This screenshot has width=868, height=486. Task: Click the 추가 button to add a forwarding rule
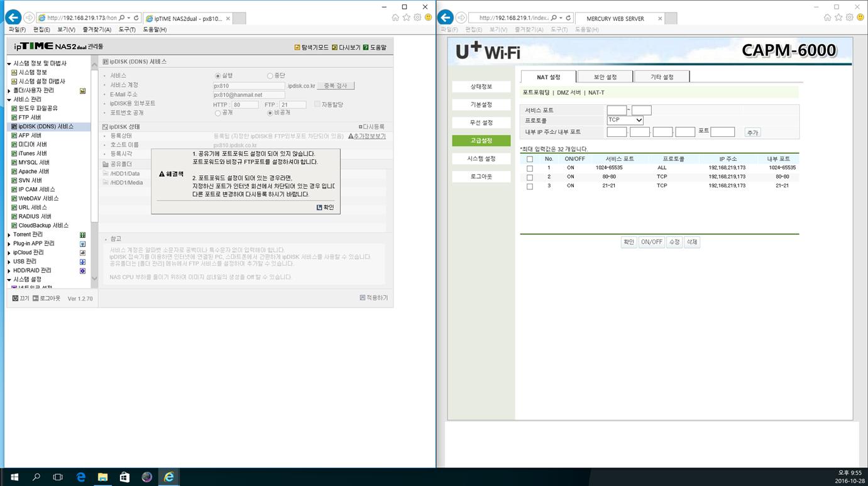pyautogui.click(x=752, y=133)
